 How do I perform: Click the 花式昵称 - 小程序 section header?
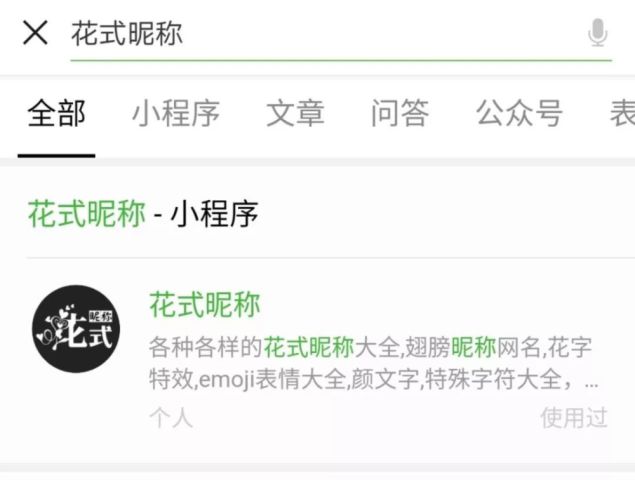143,213
